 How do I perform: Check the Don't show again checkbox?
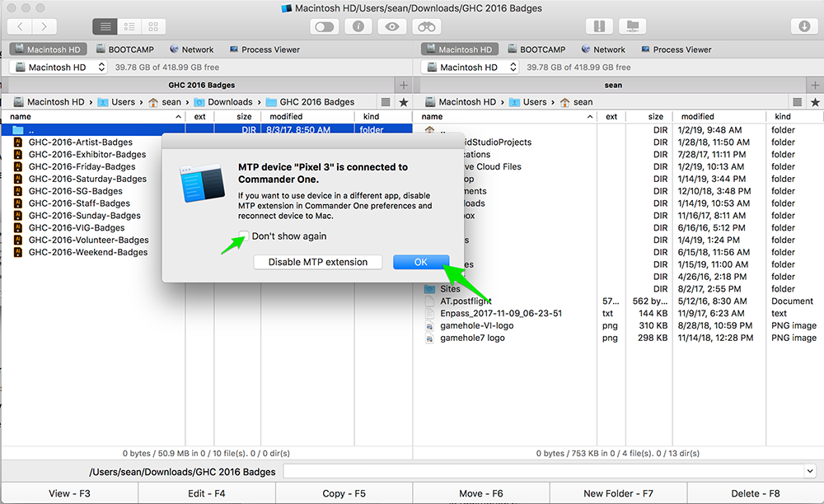click(x=244, y=236)
